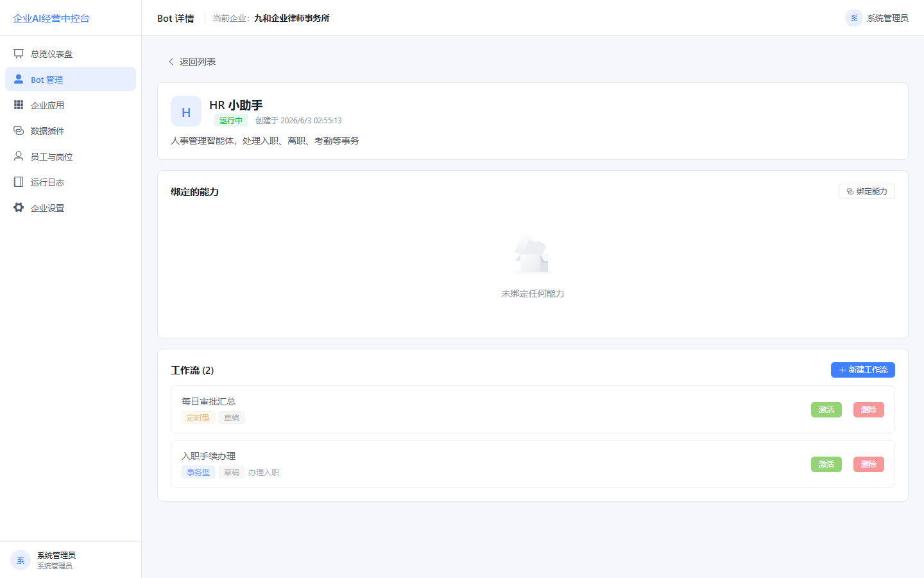924x578 pixels.
Task: Click the 运行日志 book icon
Action: pos(19,182)
